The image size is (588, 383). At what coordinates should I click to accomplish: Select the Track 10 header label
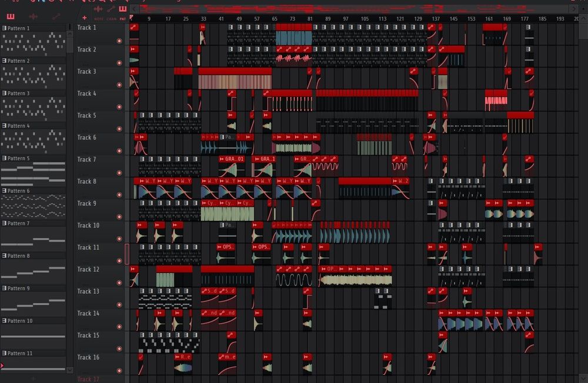pyautogui.click(x=88, y=225)
